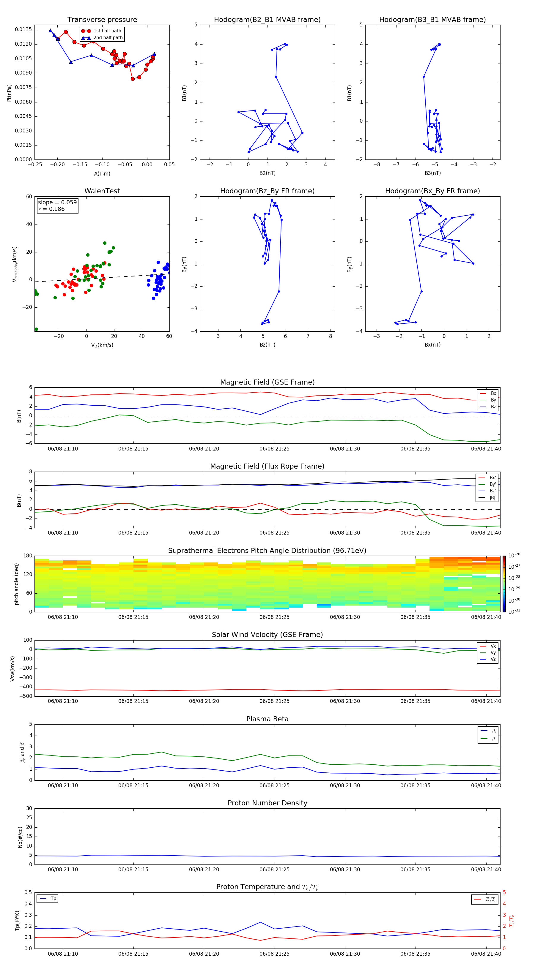
Task: Click 'Proton Temperature and Te/Tp' title
Action: click(x=267, y=887)
